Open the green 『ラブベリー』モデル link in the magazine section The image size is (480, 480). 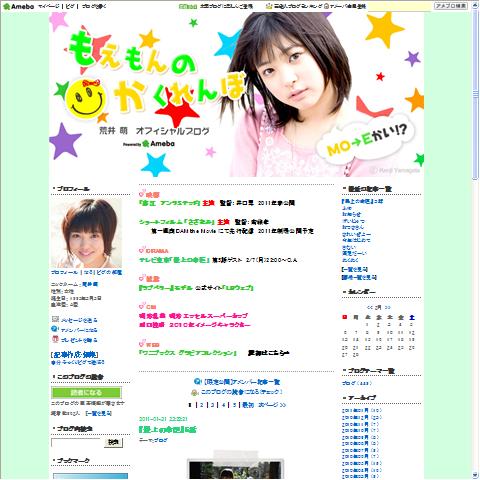(165, 288)
